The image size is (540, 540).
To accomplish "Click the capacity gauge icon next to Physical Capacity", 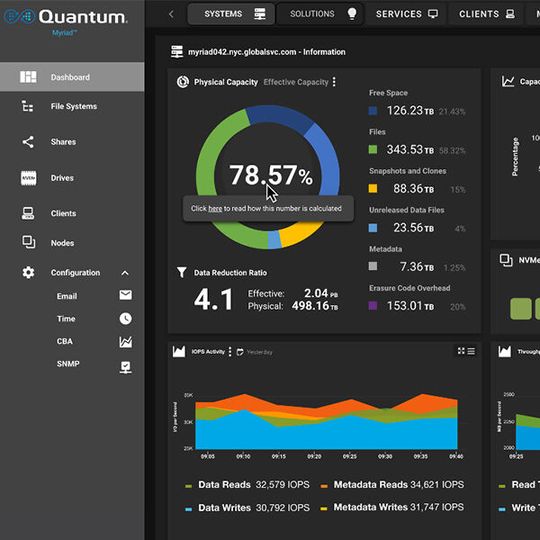I will click(183, 82).
